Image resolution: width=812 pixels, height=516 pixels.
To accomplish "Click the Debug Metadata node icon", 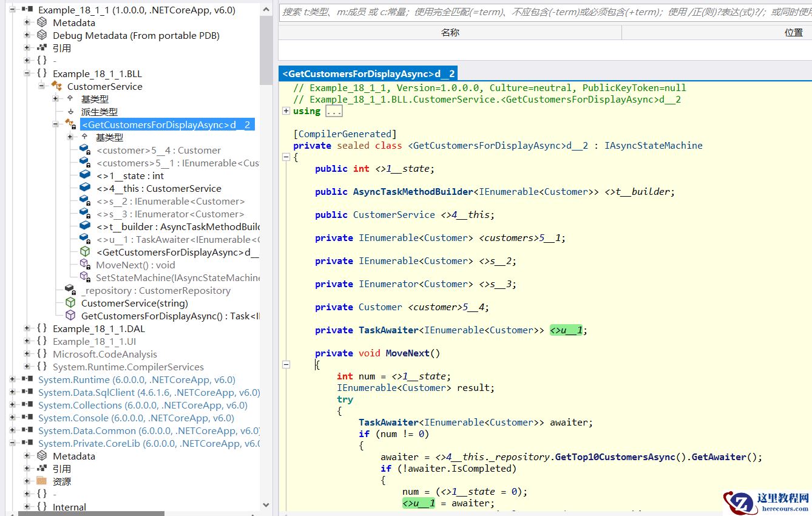I will coord(42,35).
